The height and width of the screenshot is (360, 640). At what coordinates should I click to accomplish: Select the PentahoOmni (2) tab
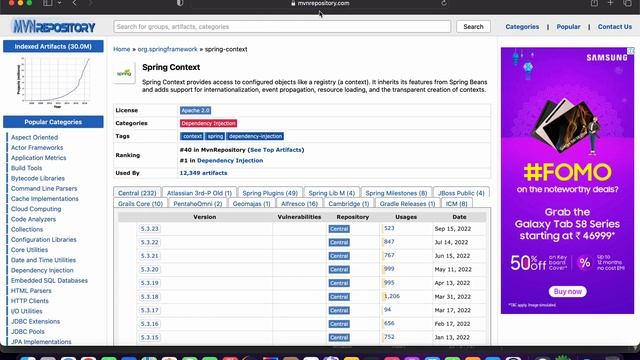198,204
